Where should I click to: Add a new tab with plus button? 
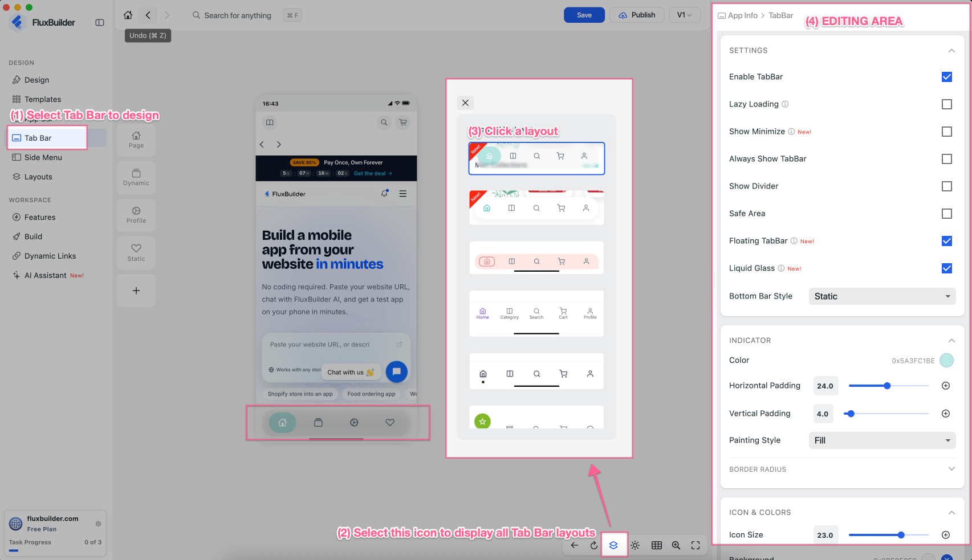click(136, 291)
